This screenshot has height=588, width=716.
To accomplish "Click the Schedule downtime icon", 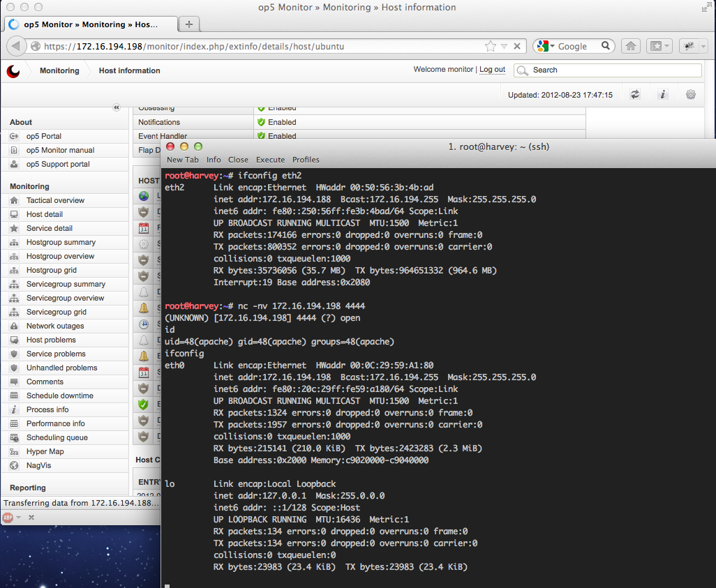I will pyautogui.click(x=14, y=395).
